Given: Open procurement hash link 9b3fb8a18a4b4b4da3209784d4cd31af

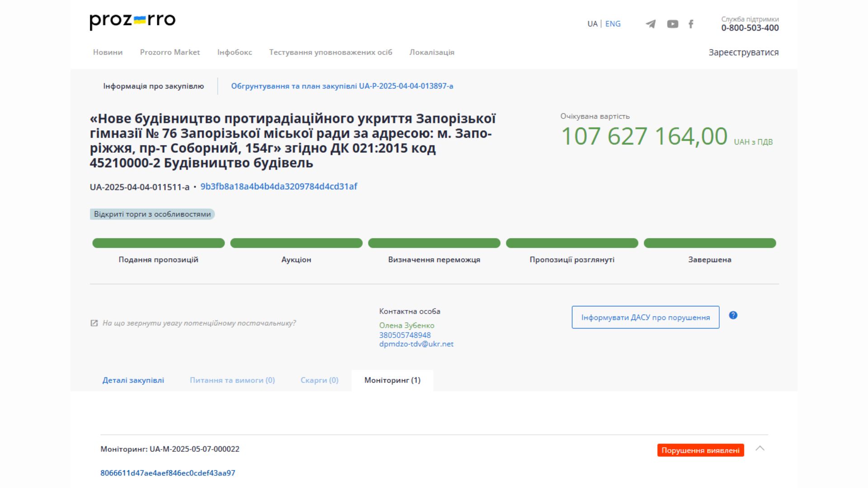Looking at the screenshot, I should click(279, 186).
